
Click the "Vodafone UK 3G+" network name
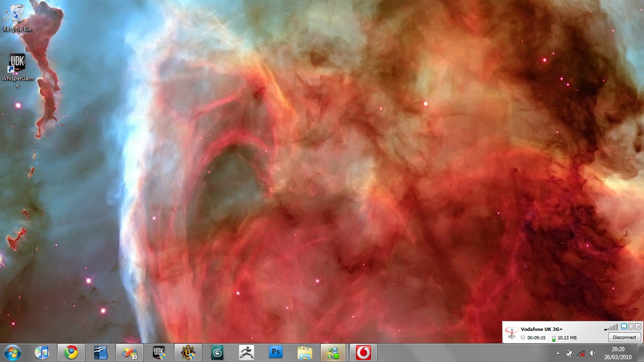click(542, 329)
